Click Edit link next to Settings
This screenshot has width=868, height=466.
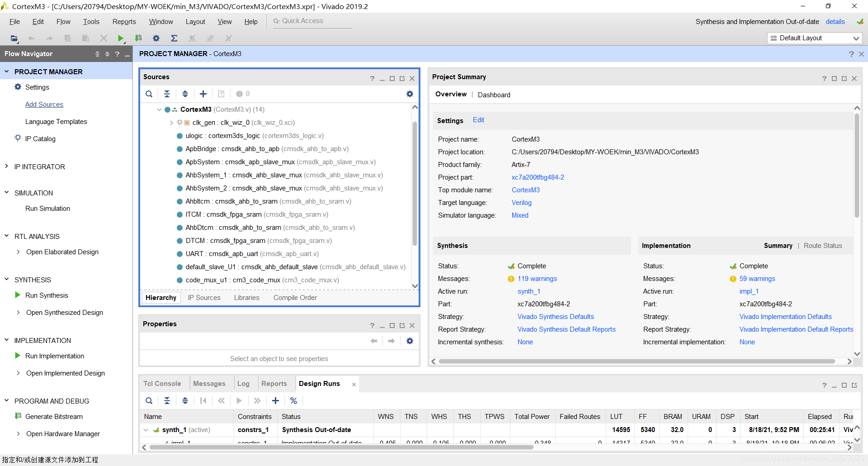pyautogui.click(x=478, y=120)
